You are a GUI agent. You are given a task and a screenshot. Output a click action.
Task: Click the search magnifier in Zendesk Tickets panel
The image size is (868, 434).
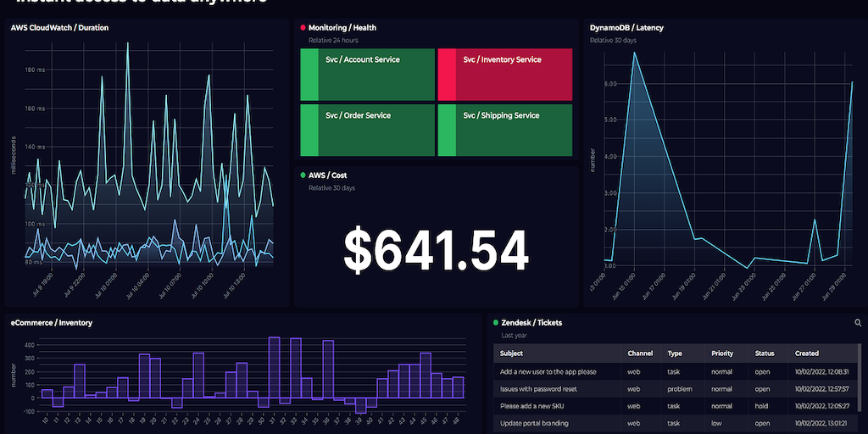point(858,323)
